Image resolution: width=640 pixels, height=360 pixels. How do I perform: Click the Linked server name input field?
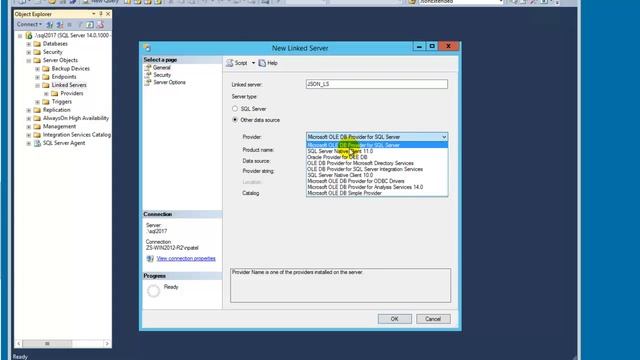pyautogui.click(x=376, y=84)
